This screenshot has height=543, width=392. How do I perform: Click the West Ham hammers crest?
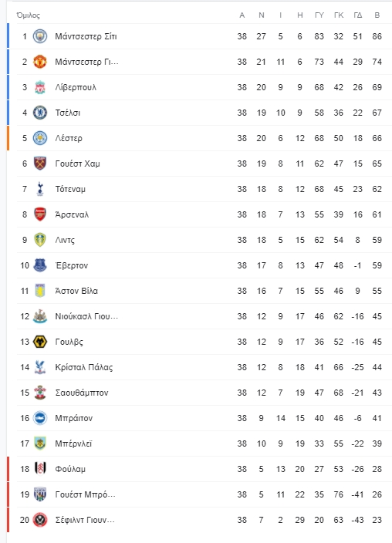tap(40, 164)
